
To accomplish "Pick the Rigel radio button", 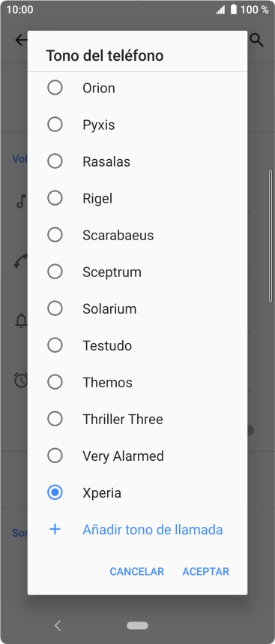I will 55,198.
